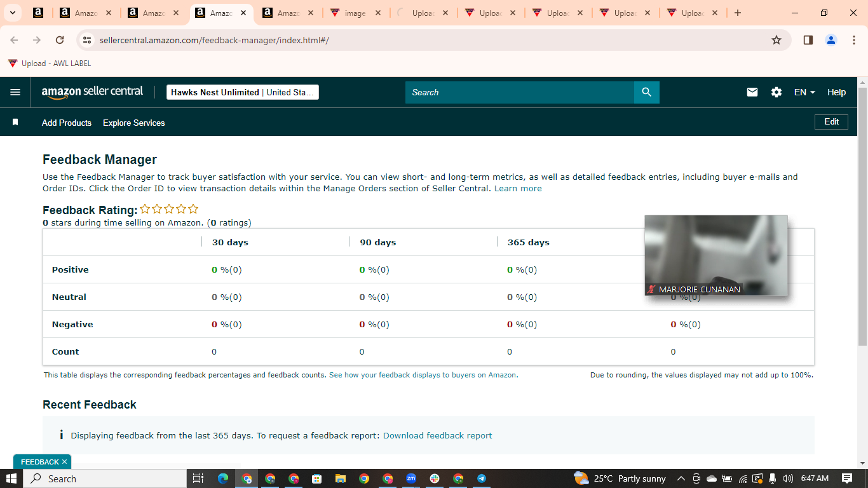Image resolution: width=868 pixels, height=488 pixels.
Task: Open the weather widget showing 25°C
Action: pos(620,478)
